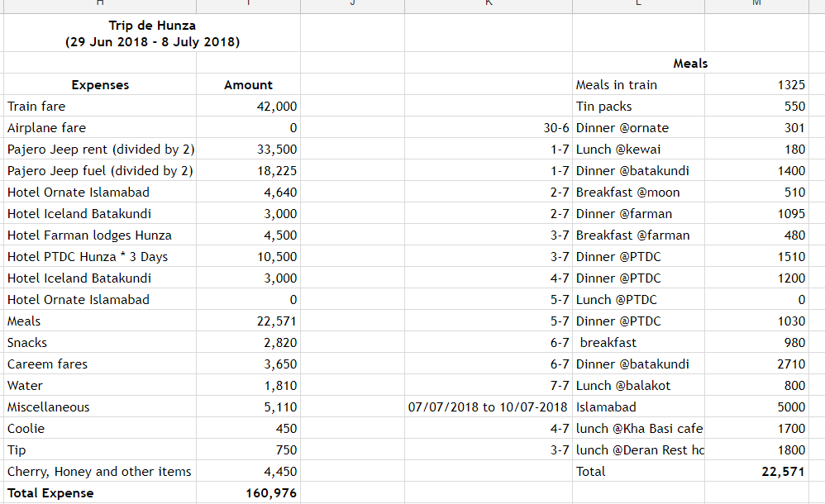The image size is (825, 504).
Task: Click the Amount column header cell
Action: (x=248, y=85)
